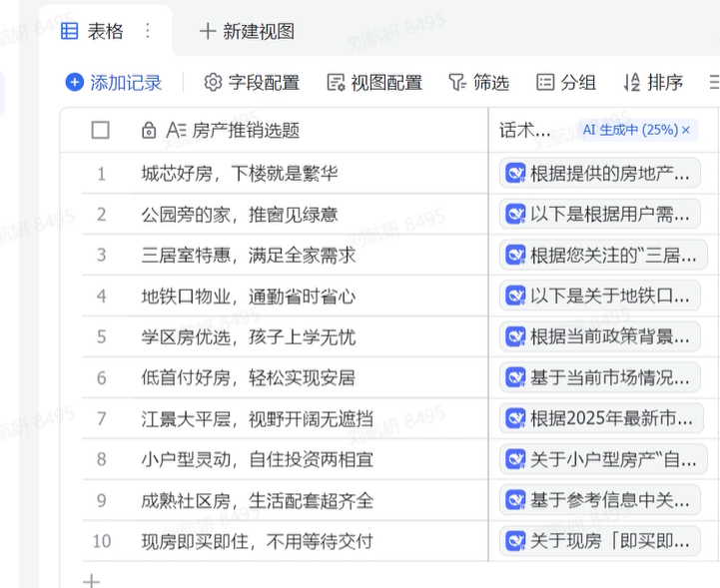Viewport: 720px width, 588px height.
Task: Open AI result 以下是根据用户需...
Action: 600,214
